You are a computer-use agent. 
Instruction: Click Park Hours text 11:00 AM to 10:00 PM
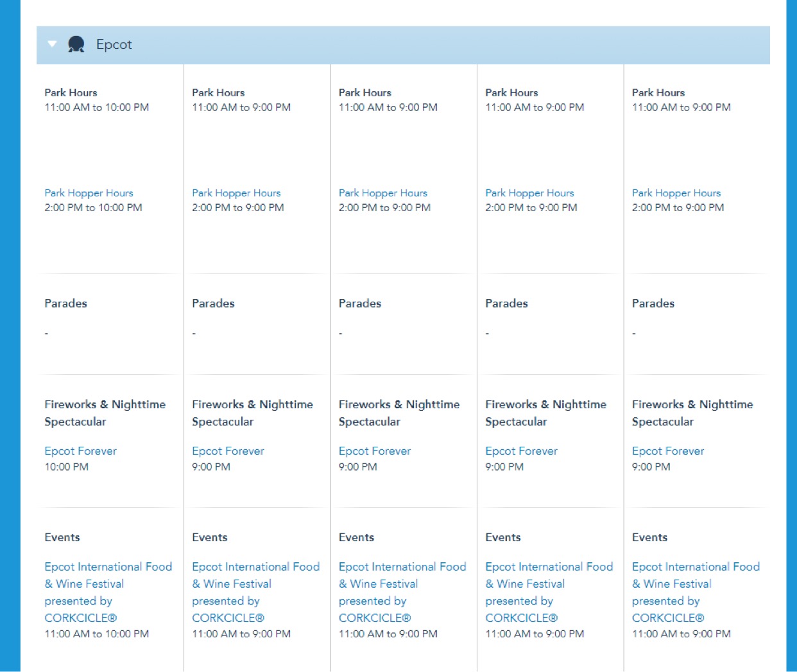96,108
